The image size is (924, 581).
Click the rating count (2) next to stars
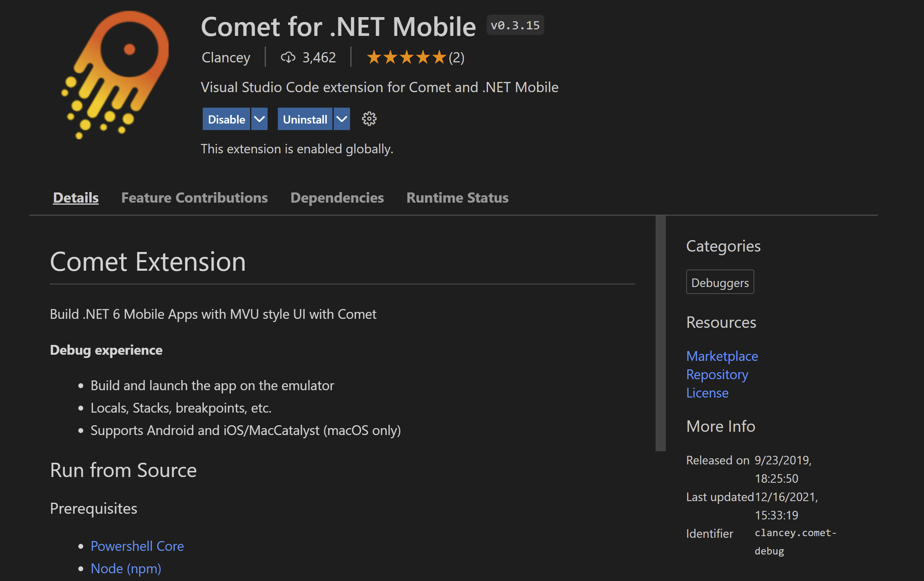pos(456,57)
